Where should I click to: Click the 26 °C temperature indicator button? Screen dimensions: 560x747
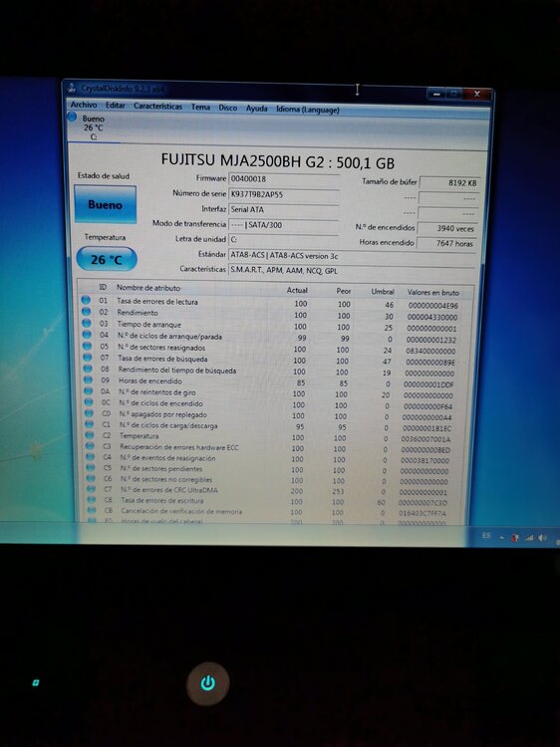[107, 259]
